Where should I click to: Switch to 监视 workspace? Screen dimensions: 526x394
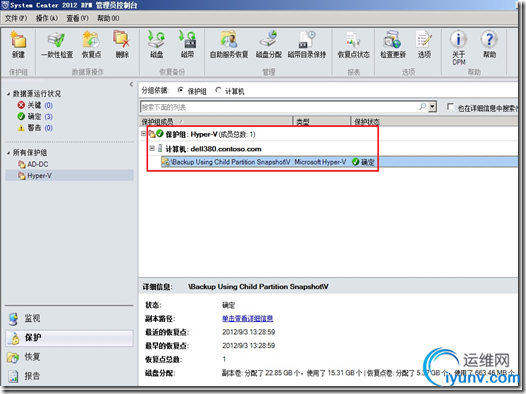click(x=69, y=318)
